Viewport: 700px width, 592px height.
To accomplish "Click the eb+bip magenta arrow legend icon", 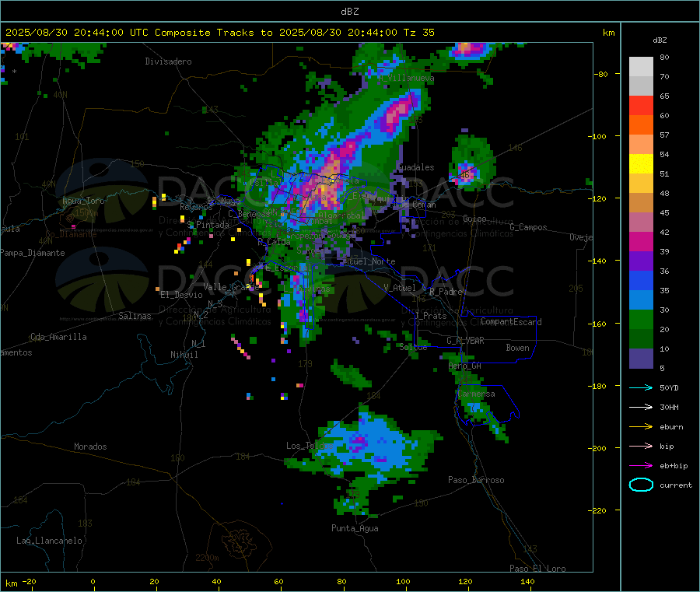I will tap(641, 465).
